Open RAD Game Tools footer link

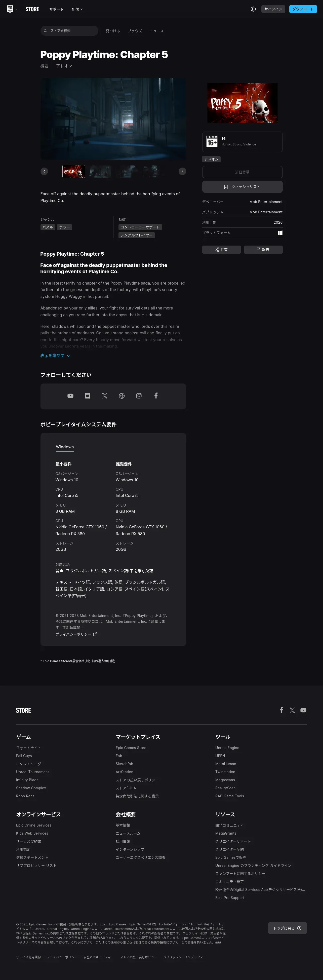click(x=229, y=796)
